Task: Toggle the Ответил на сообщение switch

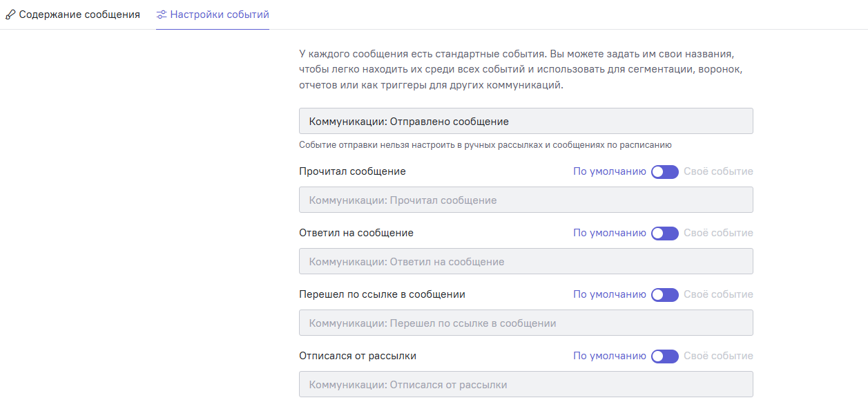Action: click(x=665, y=234)
